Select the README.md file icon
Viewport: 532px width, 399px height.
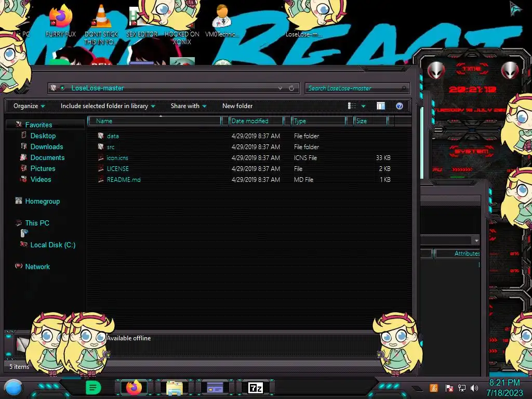(101, 179)
